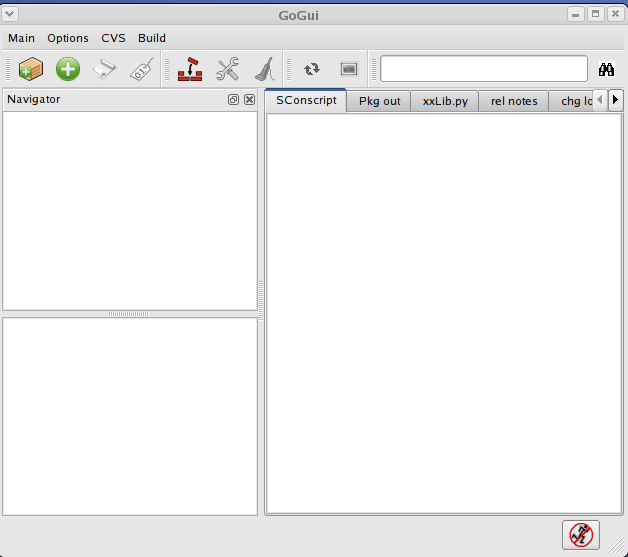Click the grey terminal screen icon
The width and height of the screenshot is (628, 557).
349,69
